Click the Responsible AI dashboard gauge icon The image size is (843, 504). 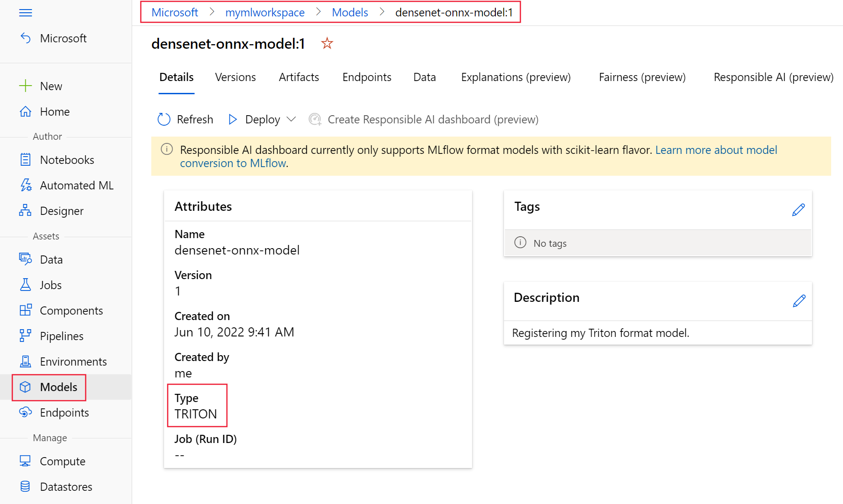tap(315, 119)
